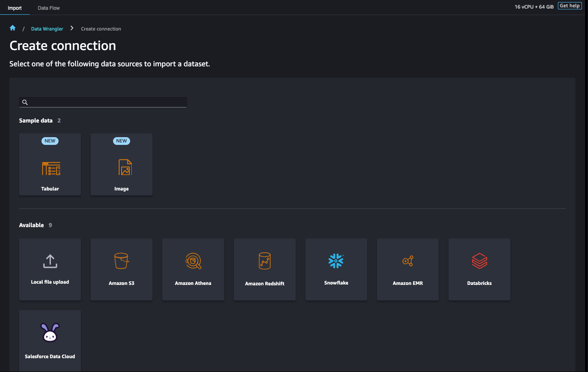The height and width of the screenshot is (372, 588).
Task: Click the NEW badge on Image card
Action: pos(122,141)
